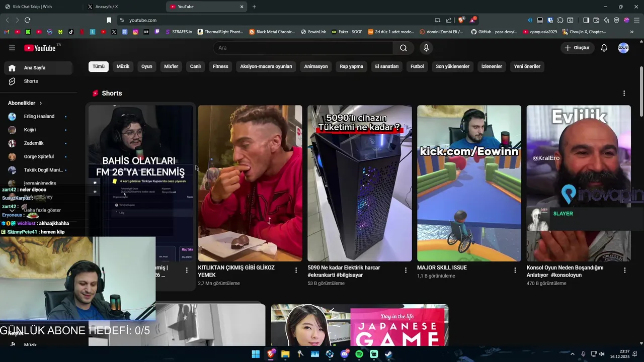
Task: Select the Futbol filter chip
Action: point(417,66)
